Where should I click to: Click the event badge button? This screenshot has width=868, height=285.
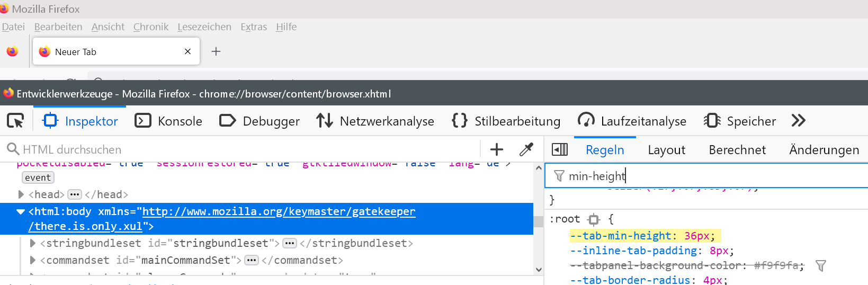38,177
